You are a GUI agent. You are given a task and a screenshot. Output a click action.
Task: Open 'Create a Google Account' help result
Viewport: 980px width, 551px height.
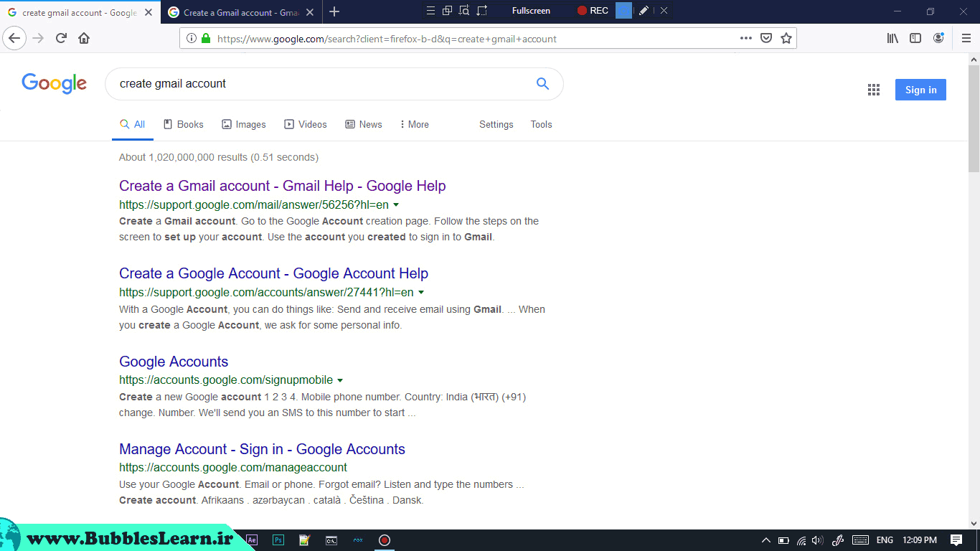[273, 273]
